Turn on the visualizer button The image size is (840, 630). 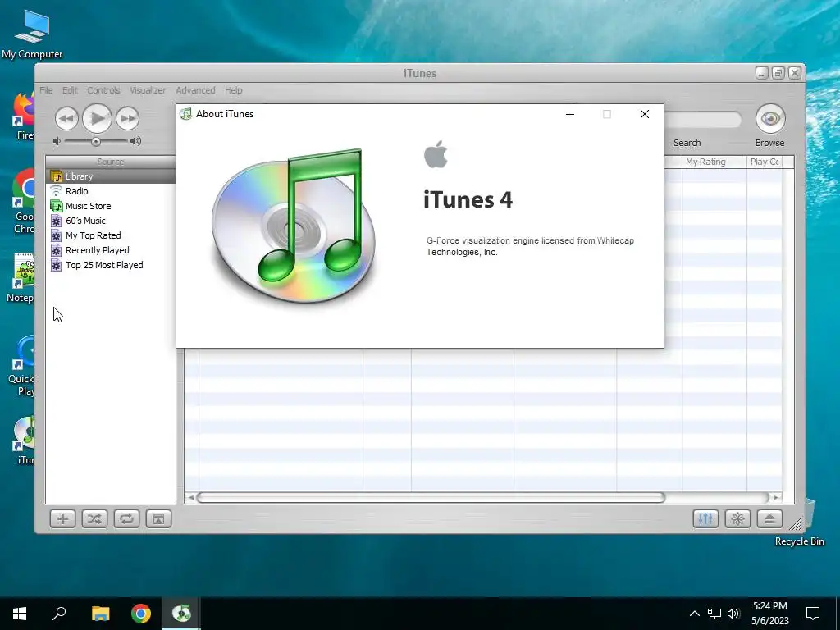[737, 518]
